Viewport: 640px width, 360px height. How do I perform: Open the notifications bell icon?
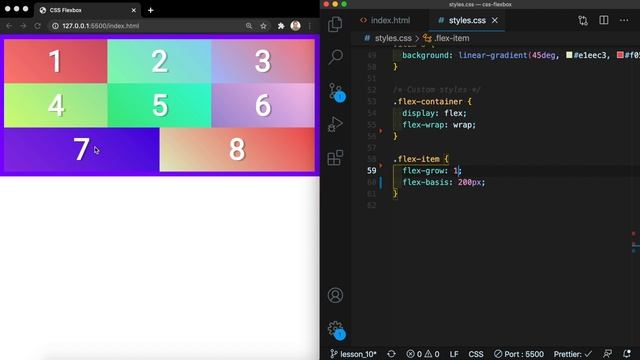[x=627, y=354]
